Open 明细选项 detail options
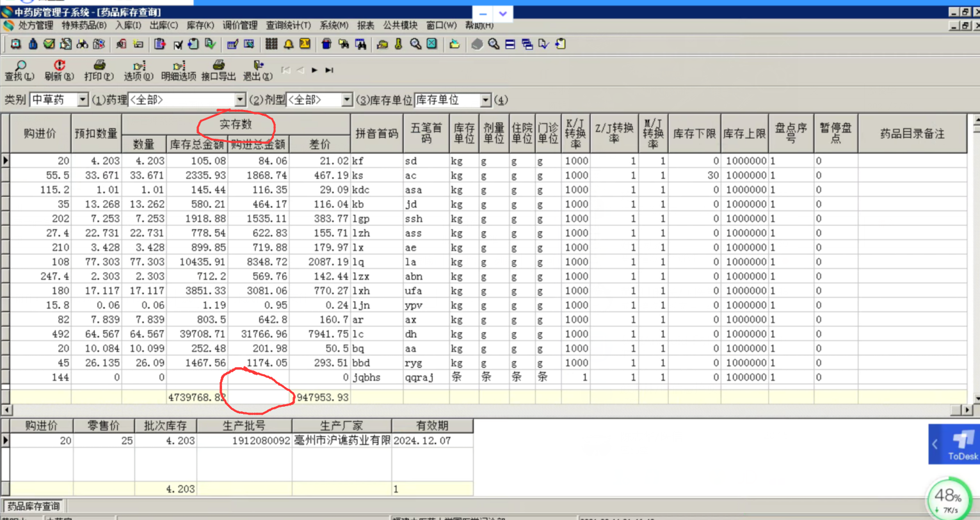Image resolution: width=980 pixels, height=520 pixels. point(179,70)
